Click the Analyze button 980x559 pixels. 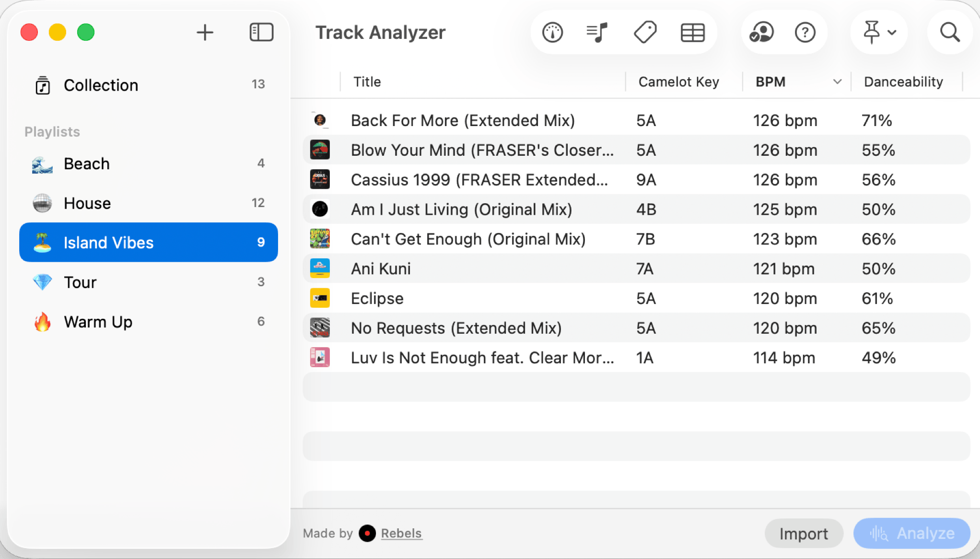(x=911, y=533)
